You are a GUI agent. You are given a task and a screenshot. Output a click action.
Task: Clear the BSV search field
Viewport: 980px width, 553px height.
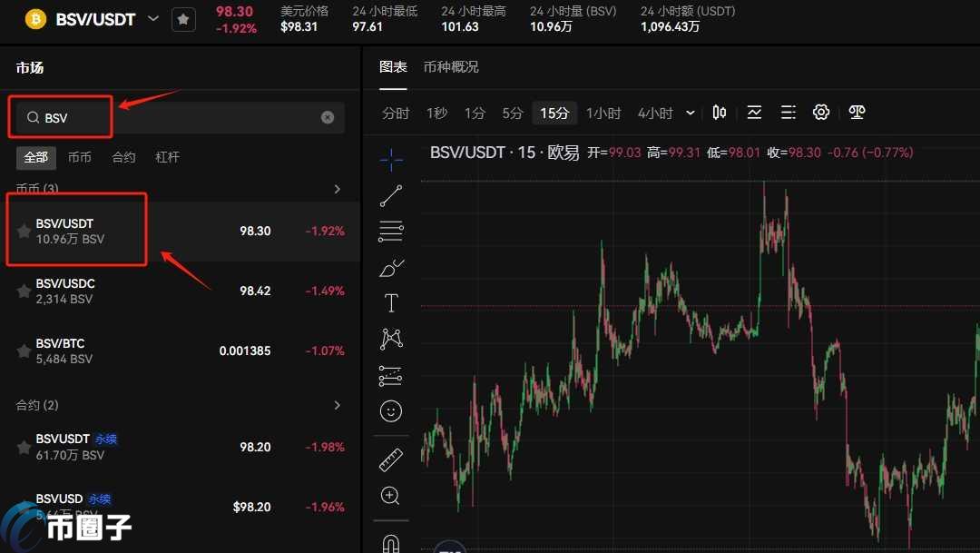click(328, 117)
